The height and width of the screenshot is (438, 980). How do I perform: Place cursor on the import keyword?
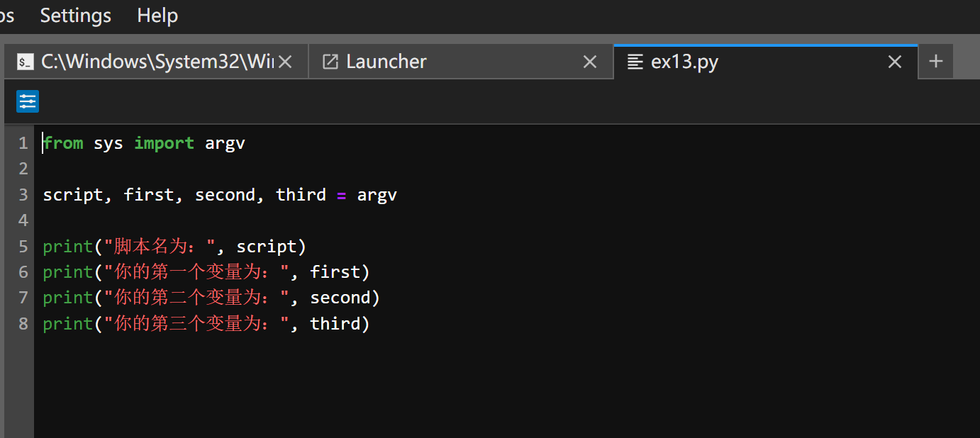[164, 143]
